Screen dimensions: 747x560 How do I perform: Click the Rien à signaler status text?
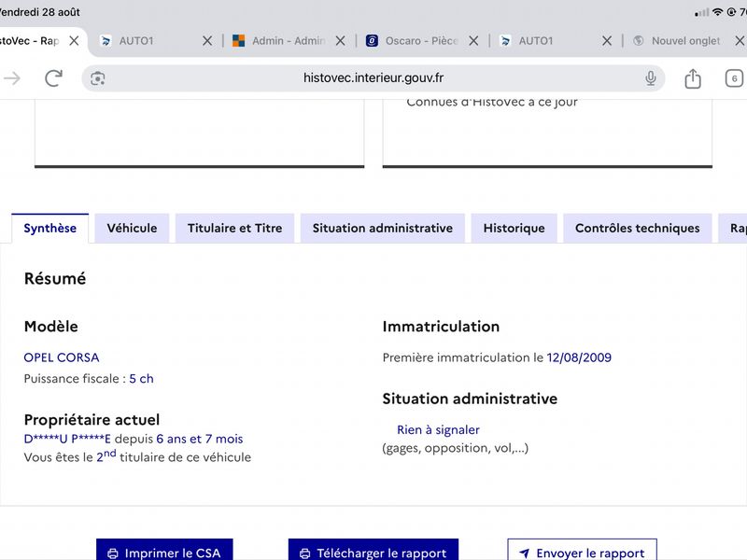pos(438,430)
